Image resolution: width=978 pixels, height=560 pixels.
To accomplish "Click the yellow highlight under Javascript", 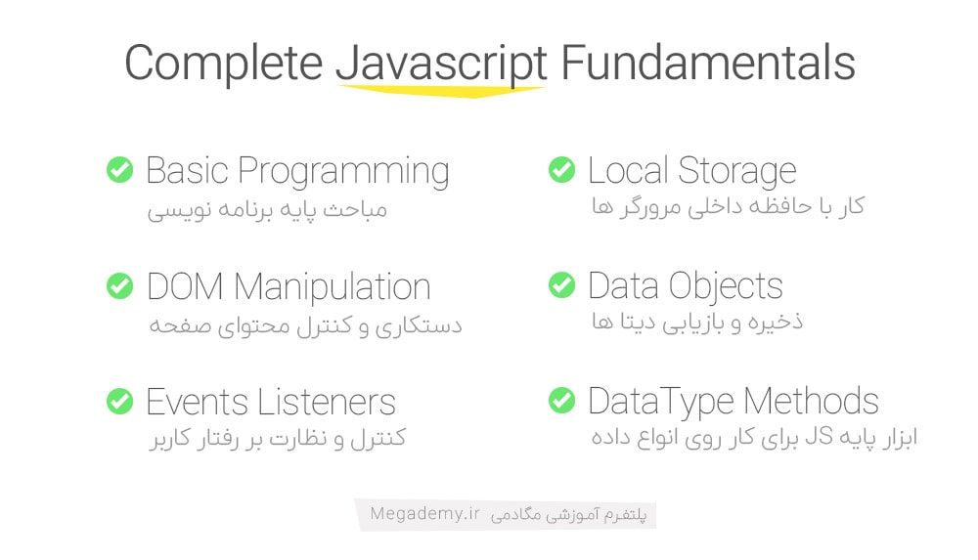I will click(442, 92).
